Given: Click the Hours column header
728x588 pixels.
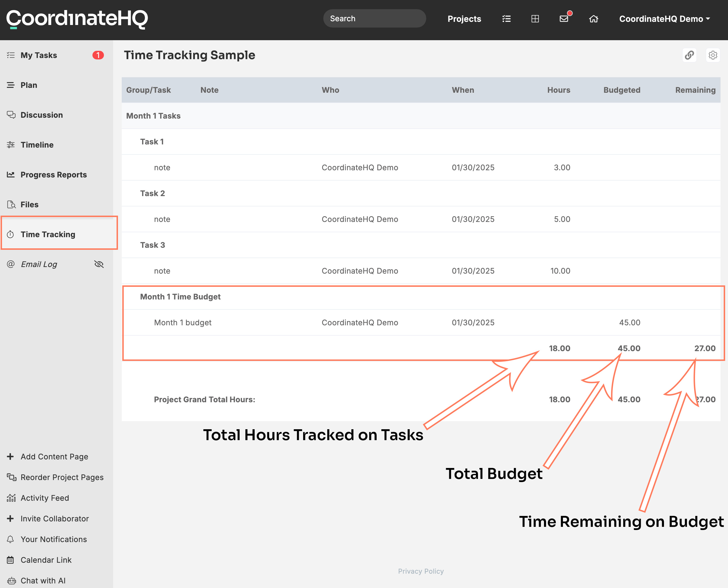Looking at the screenshot, I should 559,90.
